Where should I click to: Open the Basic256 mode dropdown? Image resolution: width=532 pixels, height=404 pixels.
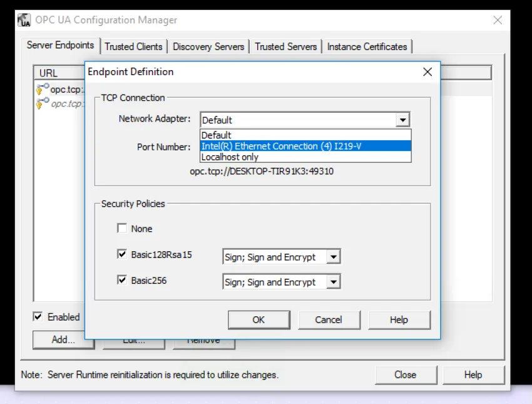[x=334, y=282]
